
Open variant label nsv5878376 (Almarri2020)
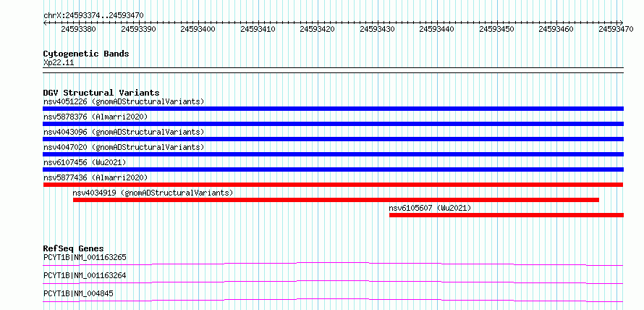tap(96, 117)
